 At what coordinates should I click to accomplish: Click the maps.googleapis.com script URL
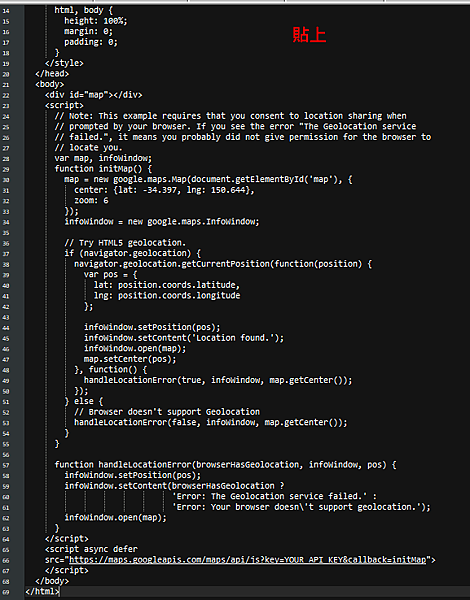tap(247, 559)
